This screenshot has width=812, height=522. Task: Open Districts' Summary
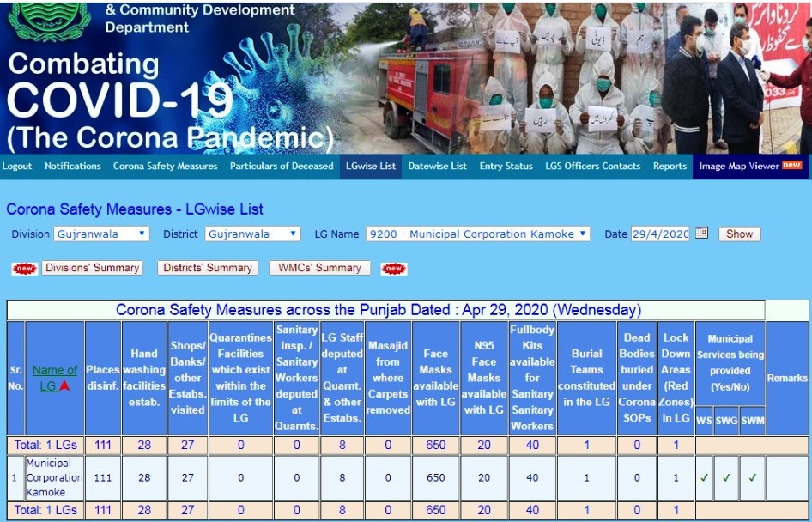(208, 268)
